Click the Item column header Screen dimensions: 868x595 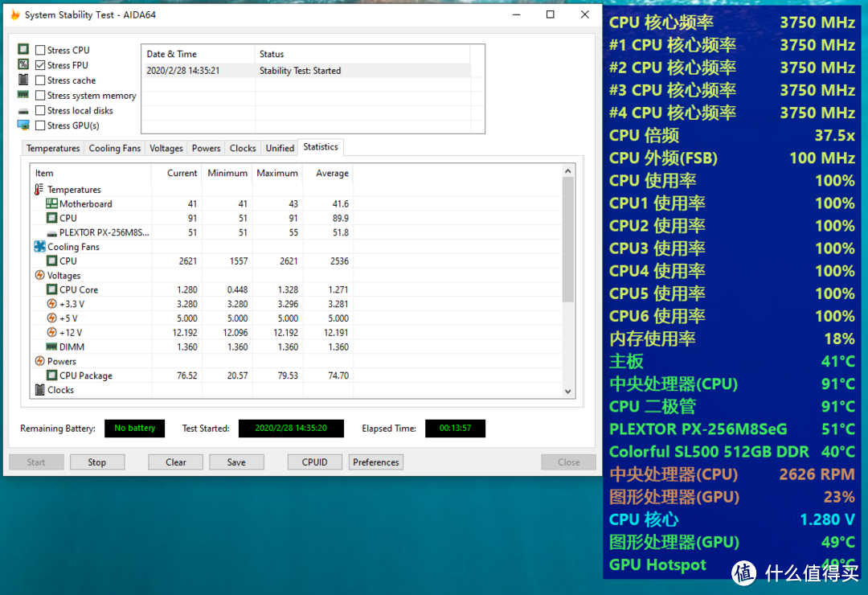[x=90, y=173]
